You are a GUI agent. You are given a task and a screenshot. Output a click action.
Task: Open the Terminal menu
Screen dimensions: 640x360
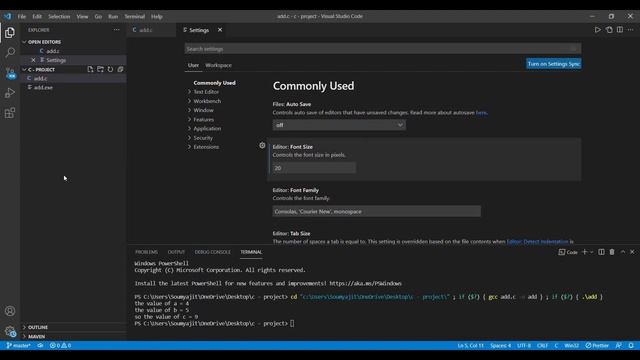point(135,16)
